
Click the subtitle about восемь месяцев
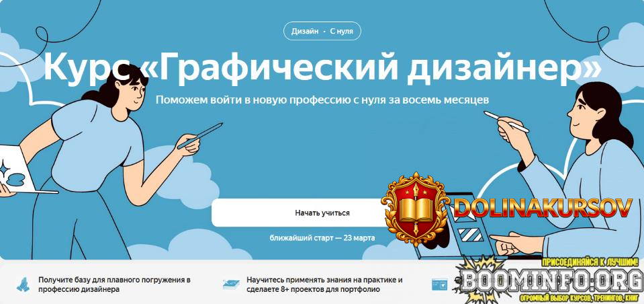pos(322,100)
